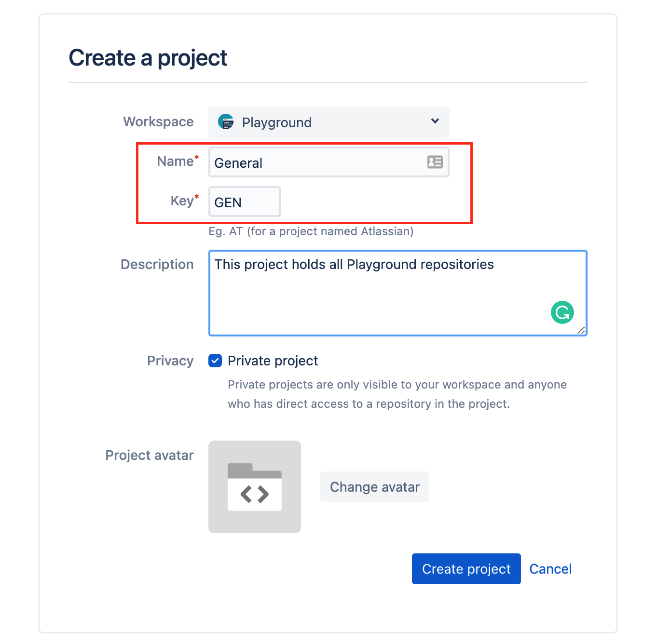Click inside the Description text area
The image size is (657, 644).
coord(398,293)
